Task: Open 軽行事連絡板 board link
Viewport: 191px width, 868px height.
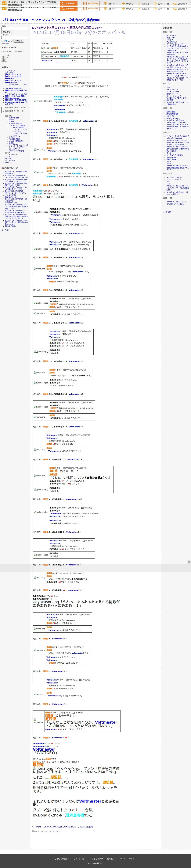Action: (x=14, y=118)
